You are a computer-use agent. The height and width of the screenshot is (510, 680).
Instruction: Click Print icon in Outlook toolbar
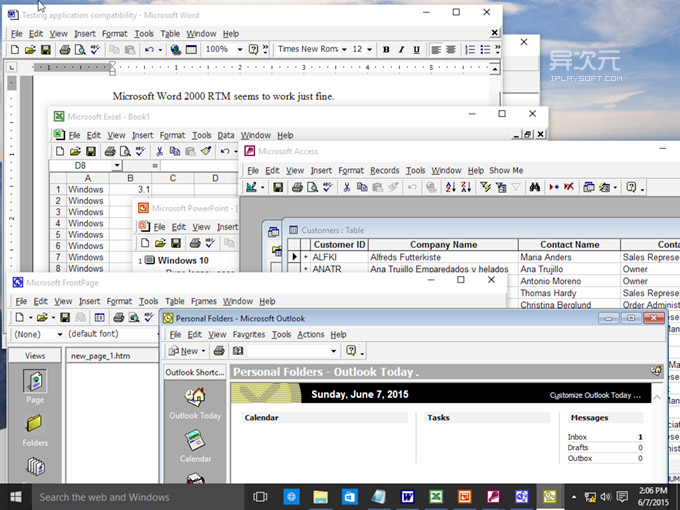(x=219, y=351)
